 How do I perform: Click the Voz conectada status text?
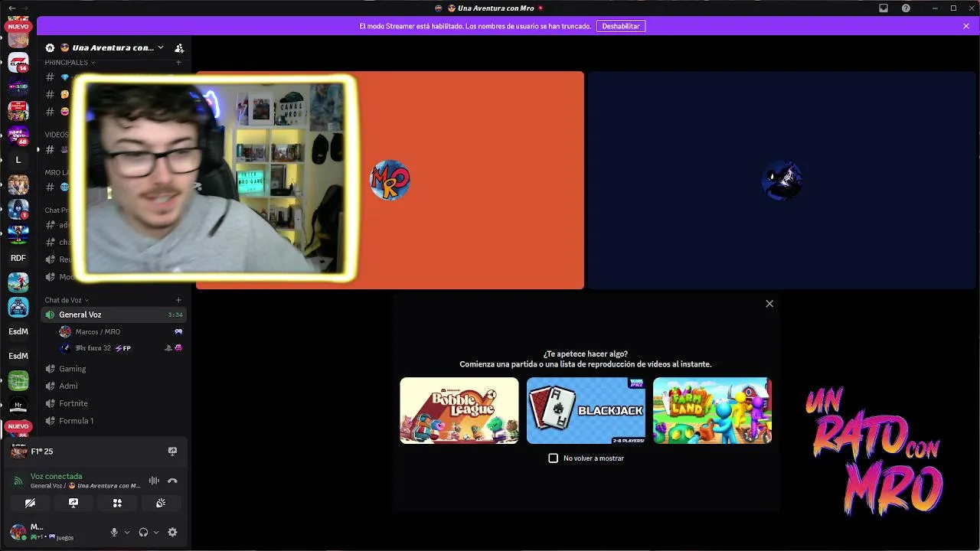click(x=57, y=476)
